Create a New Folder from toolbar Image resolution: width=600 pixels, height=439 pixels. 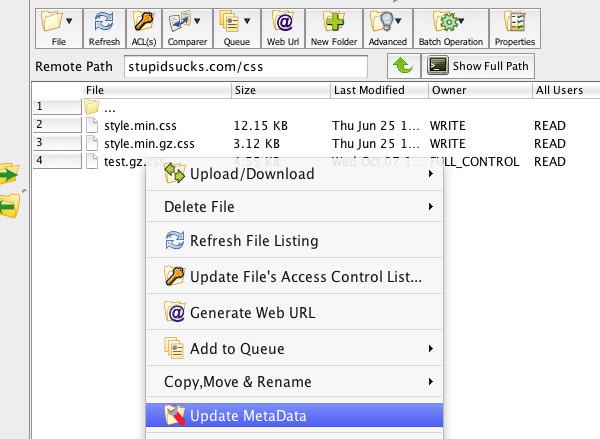click(x=334, y=29)
